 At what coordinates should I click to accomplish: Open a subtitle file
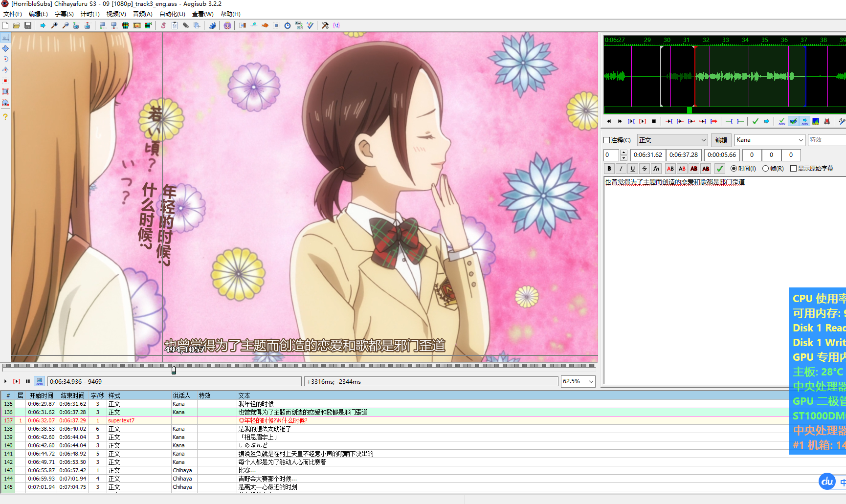(x=17, y=25)
